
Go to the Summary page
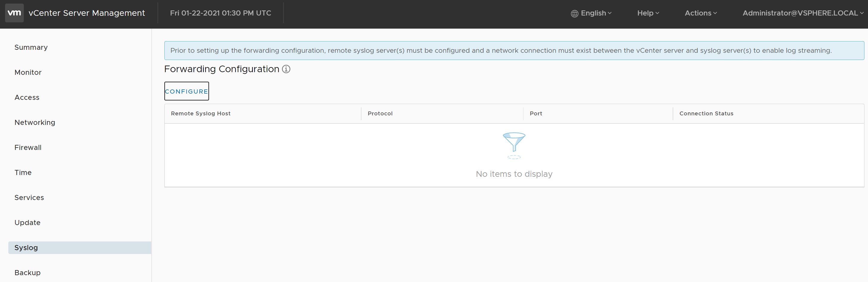pyautogui.click(x=31, y=47)
